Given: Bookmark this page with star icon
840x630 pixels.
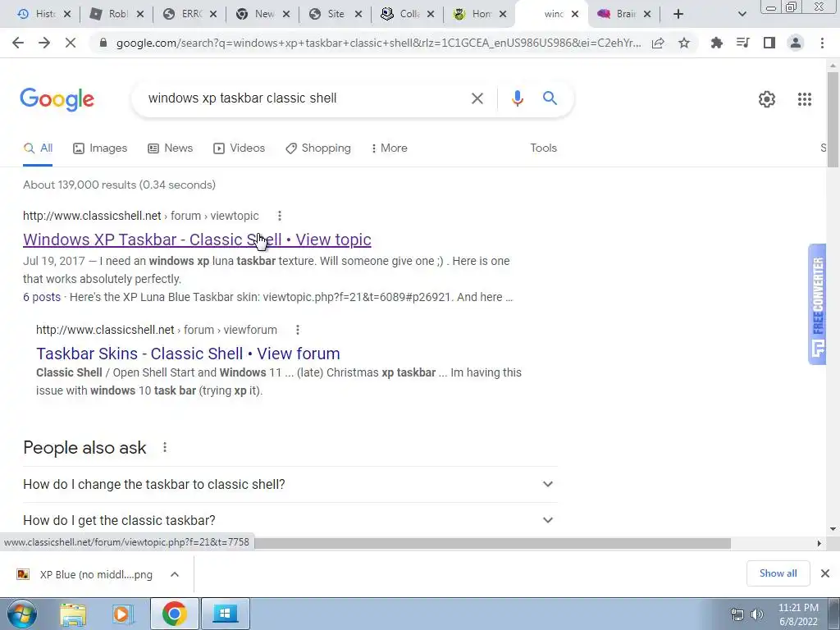Looking at the screenshot, I should [x=684, y=43].
